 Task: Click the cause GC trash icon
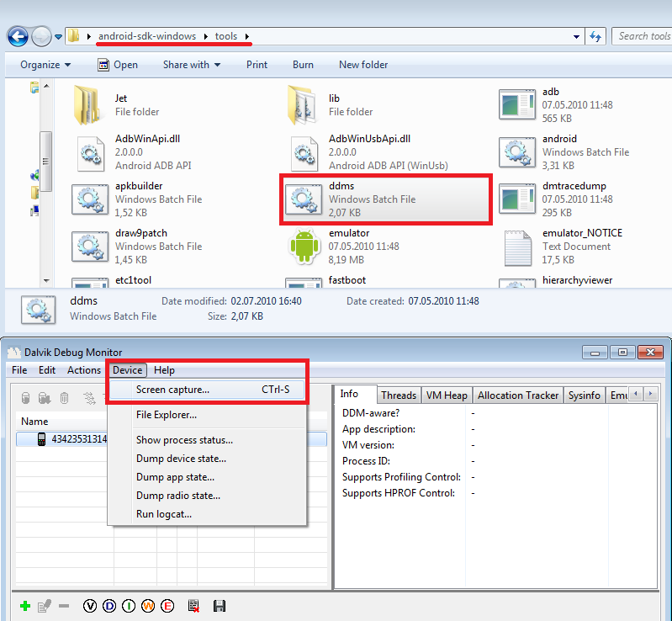tap(64, 398)
